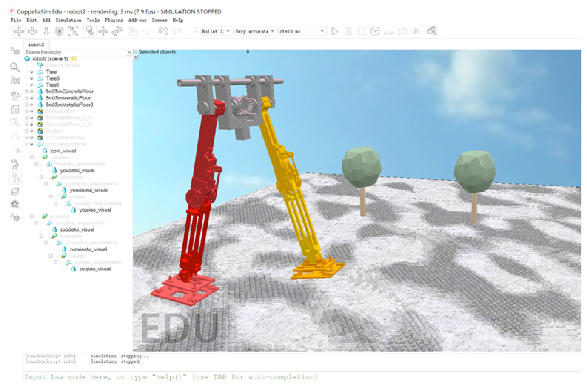The image size is (587, 392).
Task: Toggle the scene hierarchy sidebar icon
Action: [x=15, y=178]
